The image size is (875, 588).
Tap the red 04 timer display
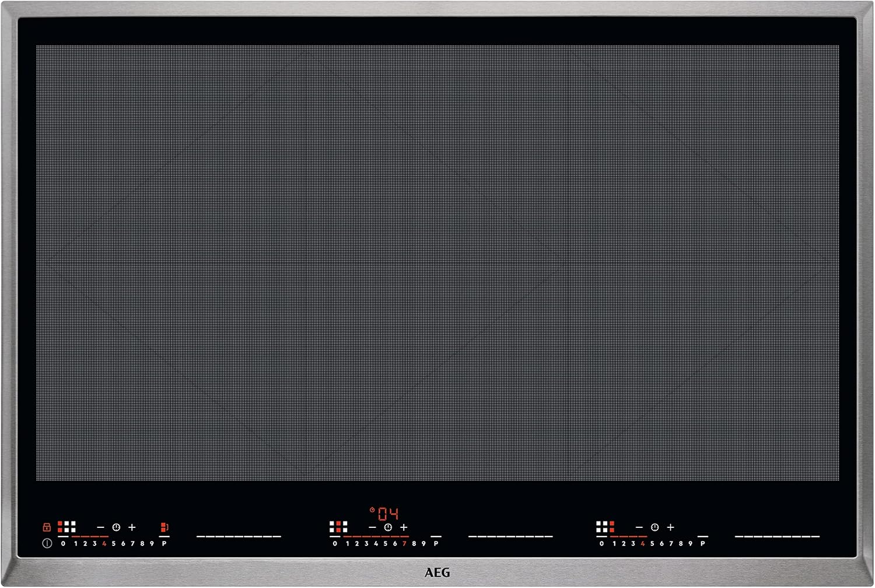click(388, 514)
